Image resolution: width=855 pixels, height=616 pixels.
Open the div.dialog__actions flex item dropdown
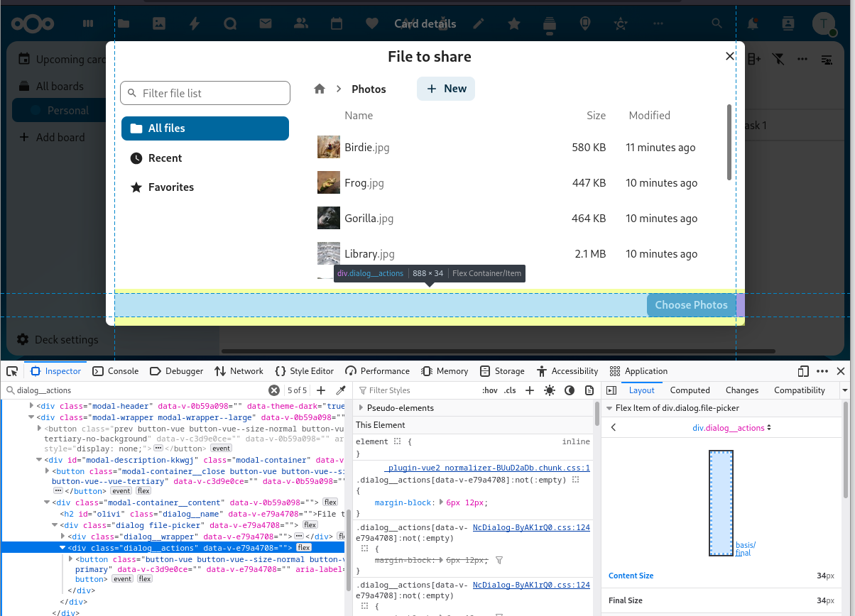click(731, 428)
